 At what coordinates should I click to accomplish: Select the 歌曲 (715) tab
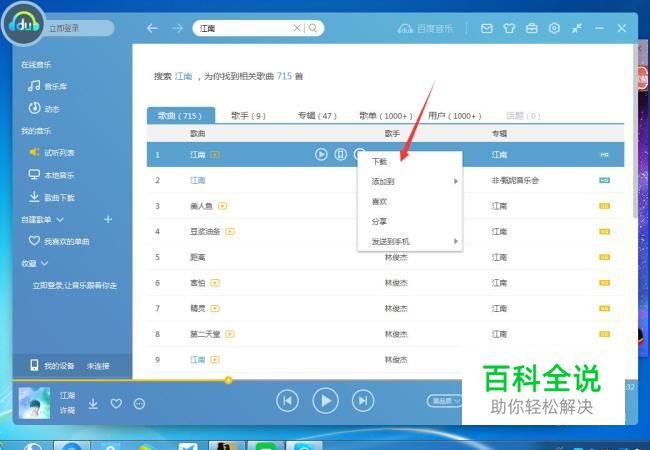[181, 116]
